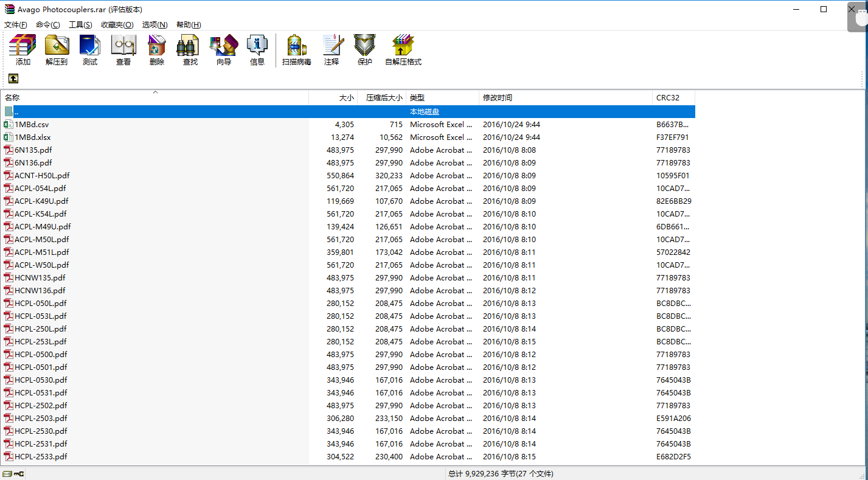Select file HCPL-050L.pdf

point(41,303)
